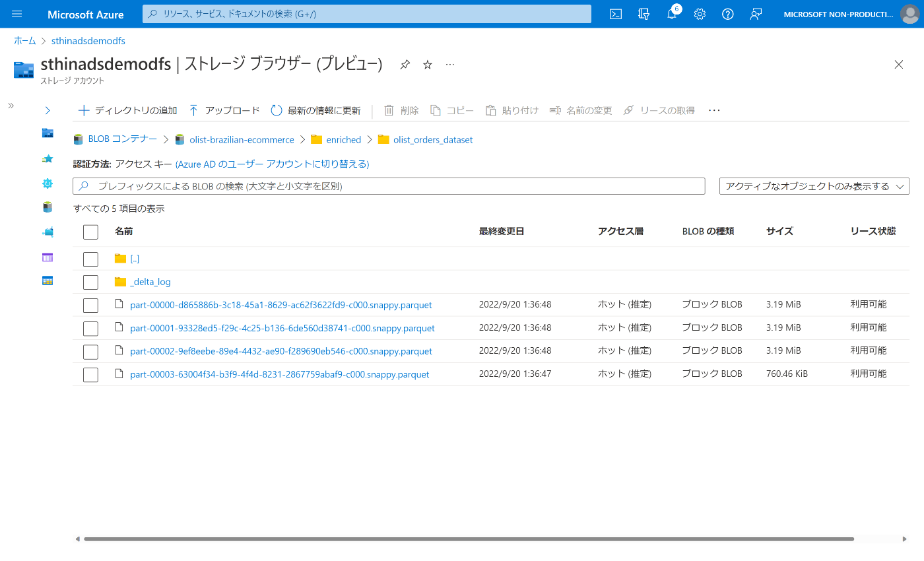The width and height of the screenshot is (924, 561).
Task: Open the _delta_log folder
Action: (150, 282)
